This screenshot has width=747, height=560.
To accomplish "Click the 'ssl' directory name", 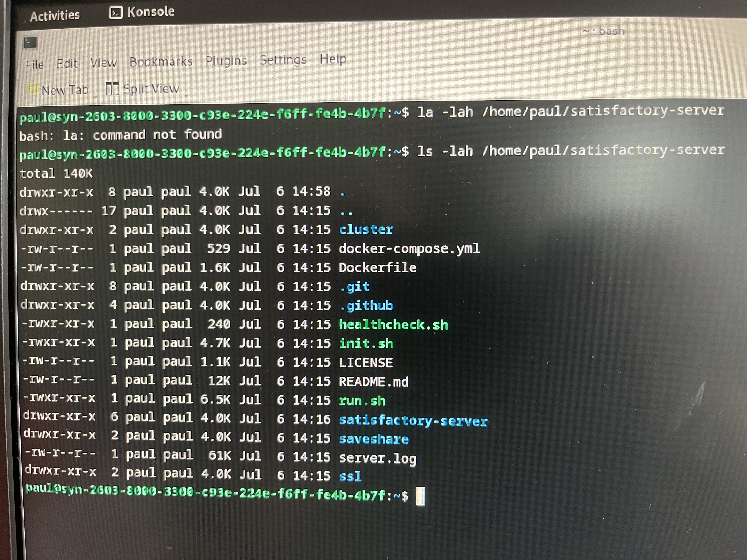I will point(350,476).
